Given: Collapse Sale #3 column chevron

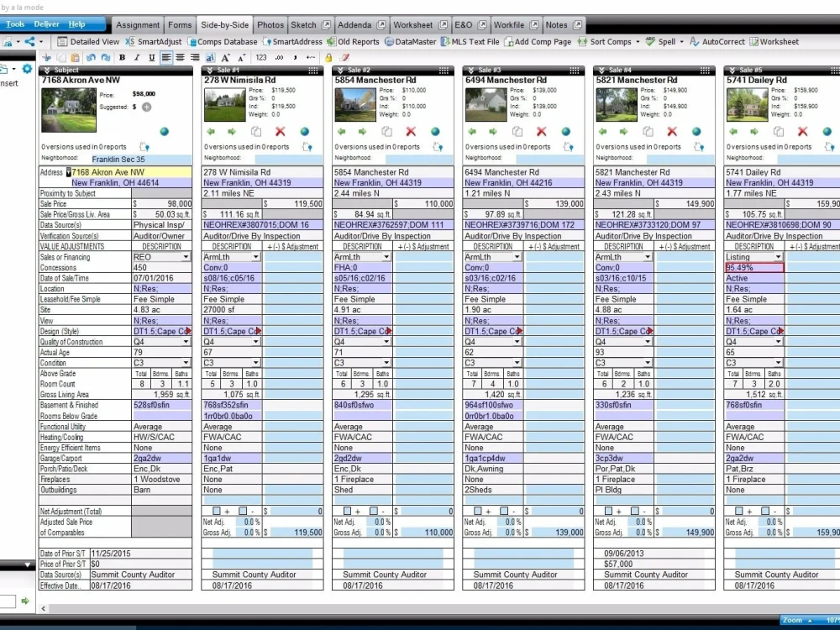Looking at the screenshot, I should pos(471,71).
